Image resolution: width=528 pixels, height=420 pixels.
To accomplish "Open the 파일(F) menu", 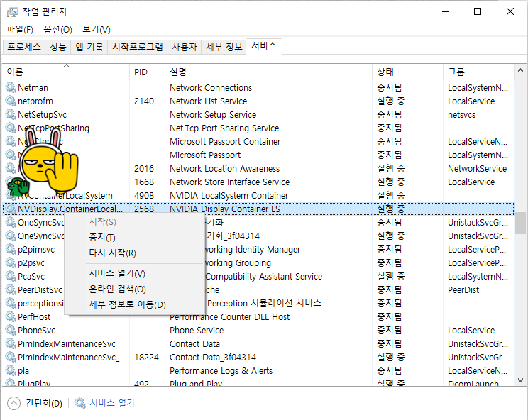I will pyautogui.click(x=20, y=30).
